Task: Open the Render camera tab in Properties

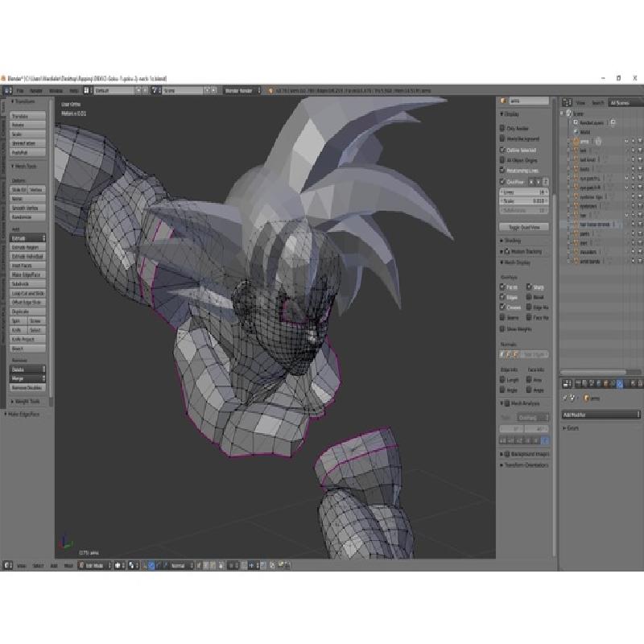Action: pos(578,384)
